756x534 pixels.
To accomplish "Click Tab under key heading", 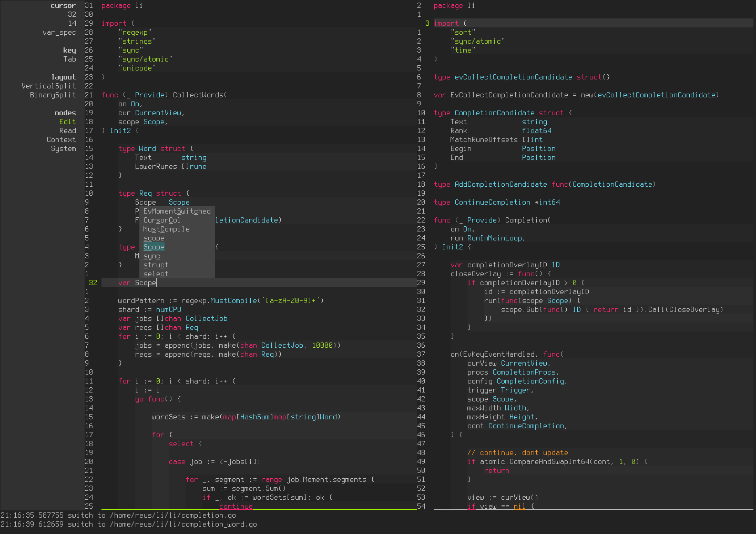I will coord(69,59).
